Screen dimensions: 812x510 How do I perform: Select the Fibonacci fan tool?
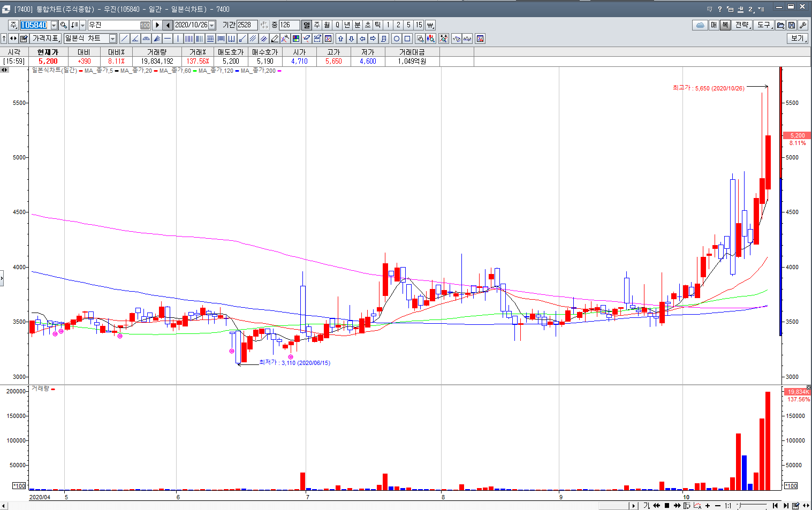tap(156, 39)
